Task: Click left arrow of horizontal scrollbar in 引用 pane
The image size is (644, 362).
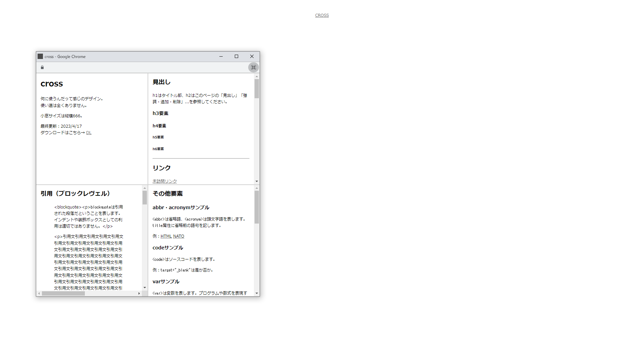Action: pos(39,294)
